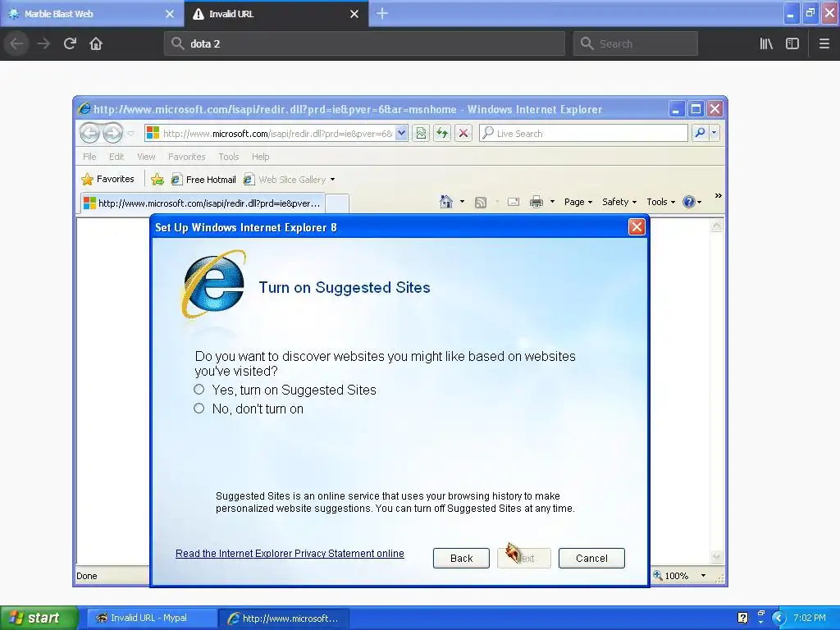840x630 pixels.
Task: Focus the Live Search box
Action: (x=583, y=134)
